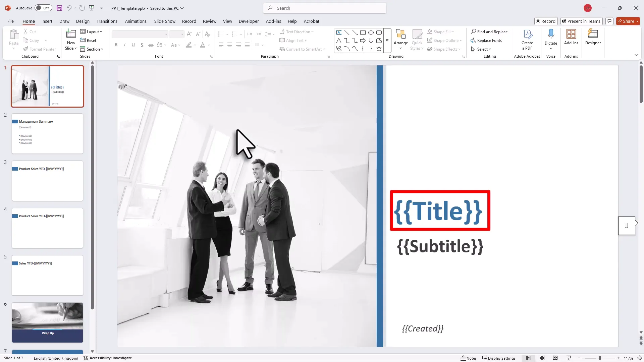Switch to the Animations ribbon tab

click(x=136, y=21)
